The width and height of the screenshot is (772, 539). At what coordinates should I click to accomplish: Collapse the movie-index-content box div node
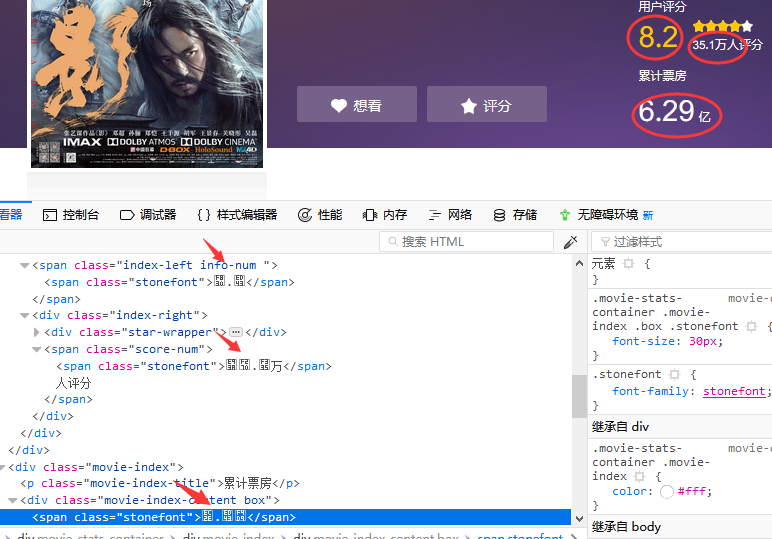(12, 501)
